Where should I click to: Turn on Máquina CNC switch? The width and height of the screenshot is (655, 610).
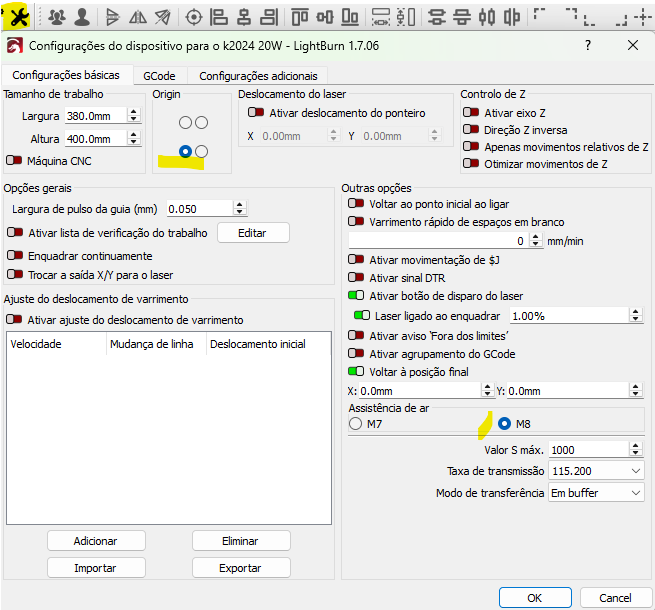coord(14,160)
